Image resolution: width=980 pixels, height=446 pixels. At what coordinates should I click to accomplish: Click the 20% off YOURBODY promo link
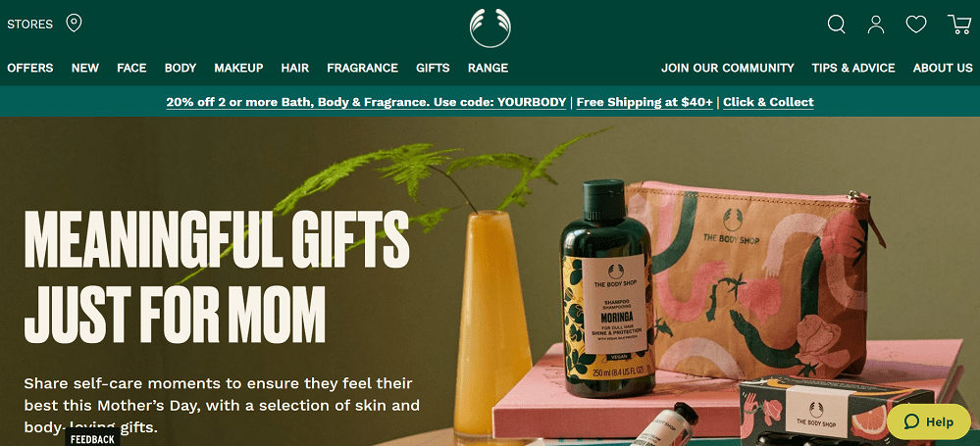tap(366, 102)
